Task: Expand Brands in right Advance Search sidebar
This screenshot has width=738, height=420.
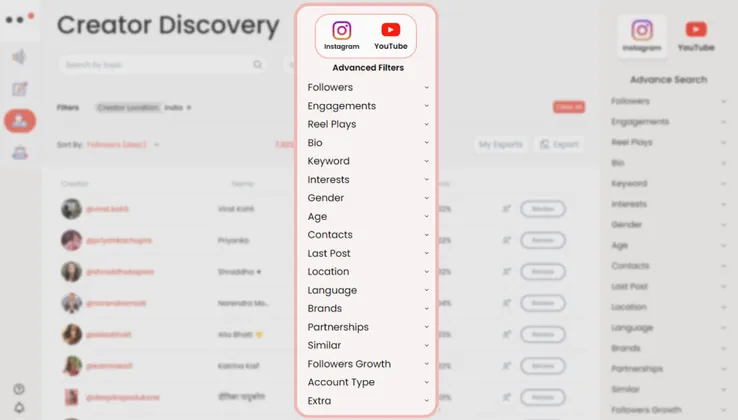Action: (x=669, y=348)
